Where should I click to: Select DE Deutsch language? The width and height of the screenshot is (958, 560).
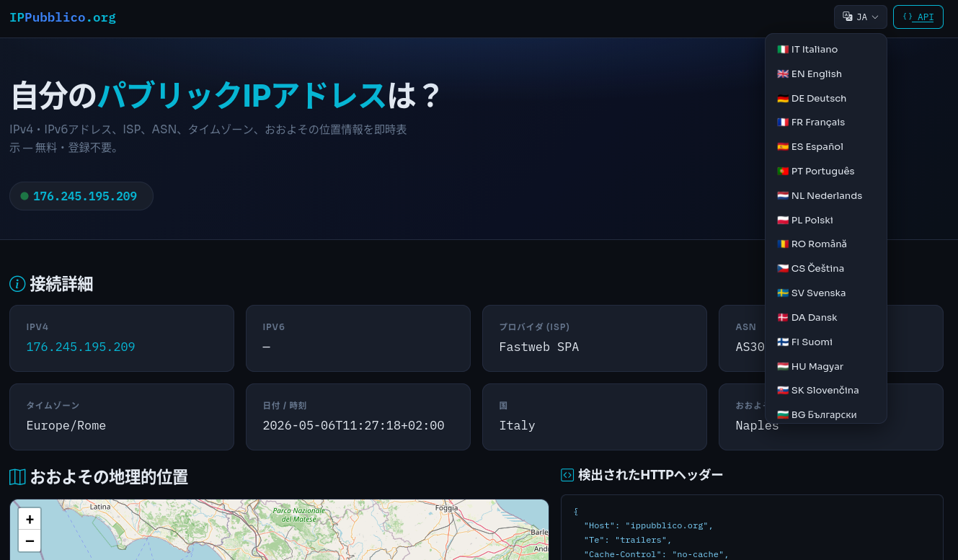click(x=826, y=98)
